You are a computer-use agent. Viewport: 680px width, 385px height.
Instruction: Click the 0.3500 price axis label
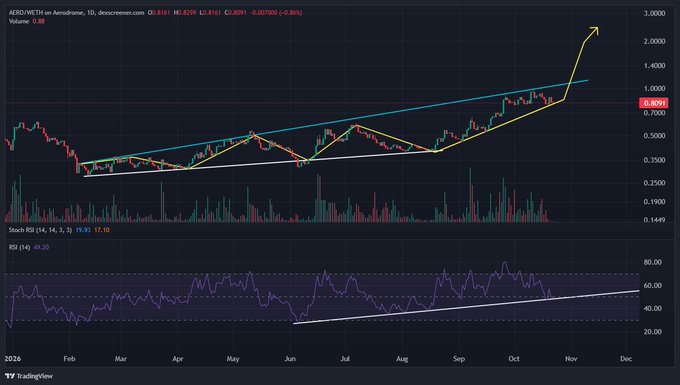click(654, 160)
